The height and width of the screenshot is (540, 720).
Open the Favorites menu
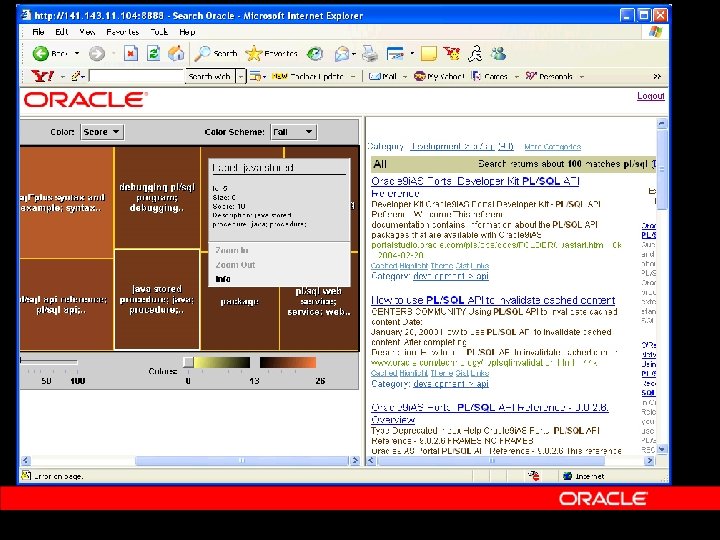[x=122, y=32]
